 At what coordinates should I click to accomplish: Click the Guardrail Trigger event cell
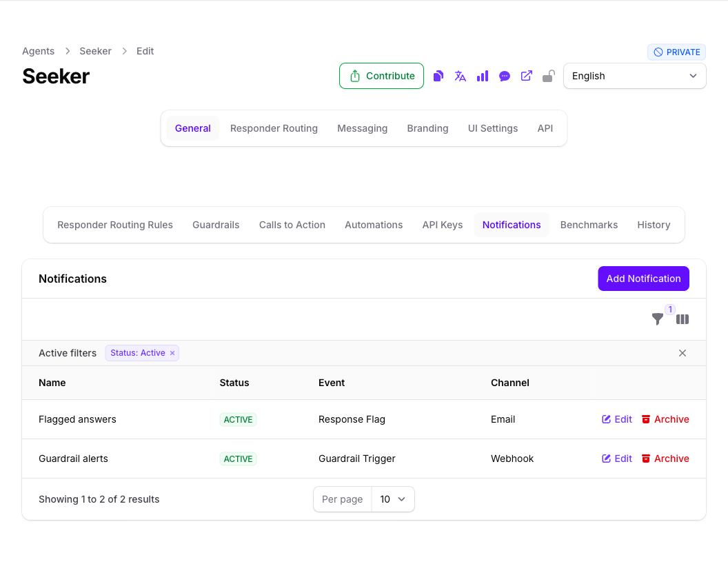(x=356, y=459)
